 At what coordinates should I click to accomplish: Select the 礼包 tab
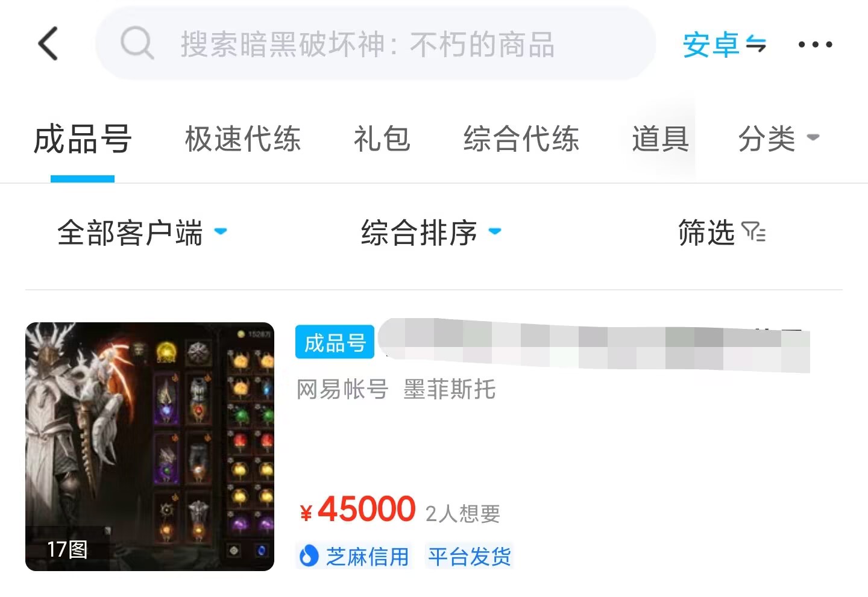[x=382, y=139]
